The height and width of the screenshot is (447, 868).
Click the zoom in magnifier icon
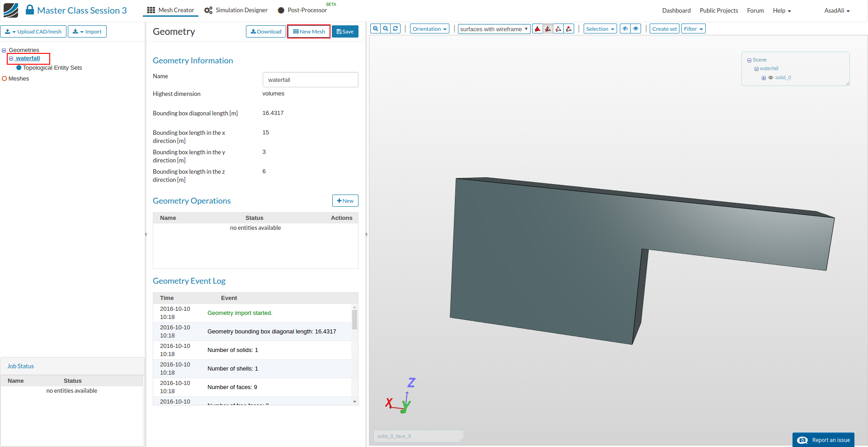coord(375,29)
